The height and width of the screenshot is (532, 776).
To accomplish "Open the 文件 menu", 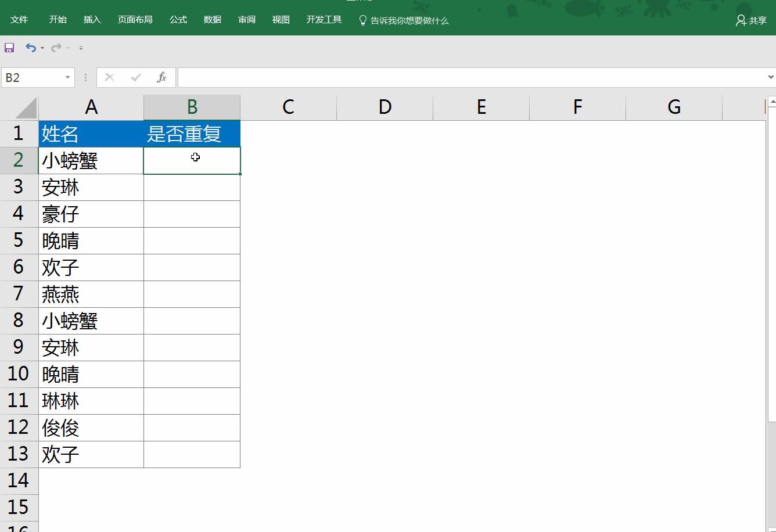I will click(x=20, y=19).
